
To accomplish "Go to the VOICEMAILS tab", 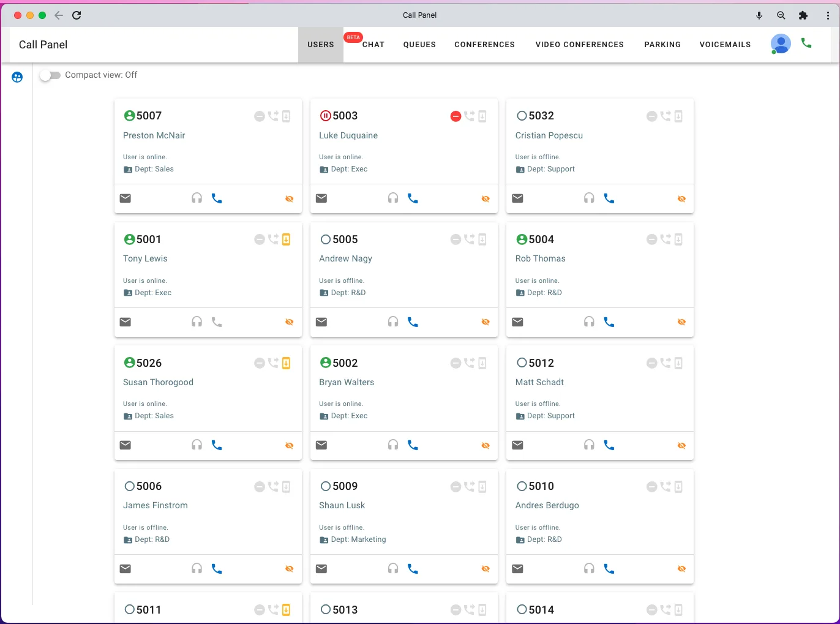I will pos(725,45).
